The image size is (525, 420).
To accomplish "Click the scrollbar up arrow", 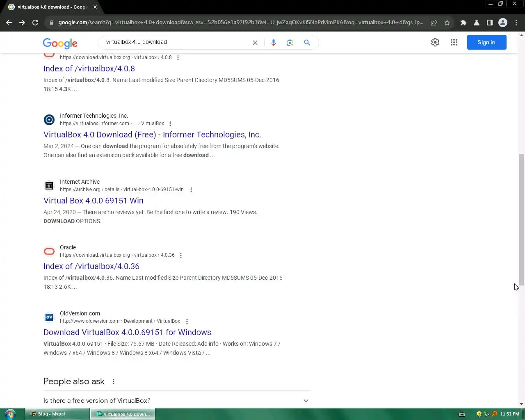I will tap(521, 35).
